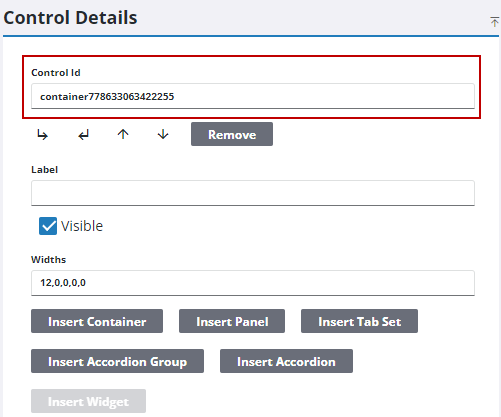Click the Visible checkbox label text

[x=82, y=226]
